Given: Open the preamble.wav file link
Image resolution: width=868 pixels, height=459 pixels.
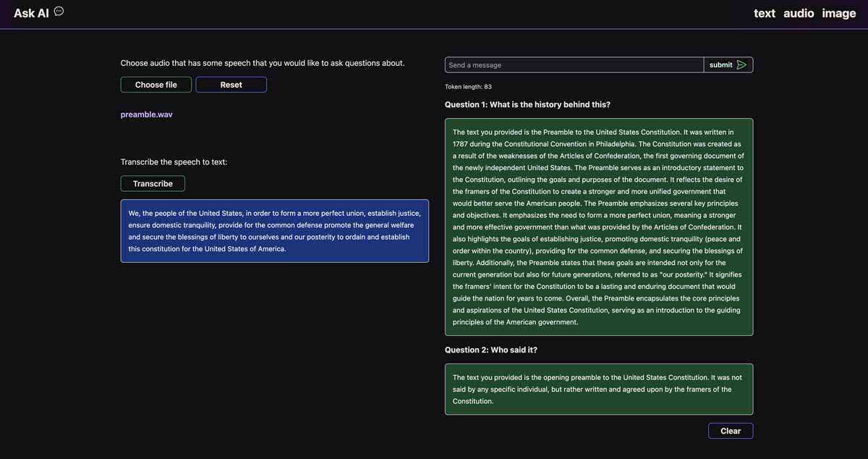Looking at the screenshot, I should 146,114.
